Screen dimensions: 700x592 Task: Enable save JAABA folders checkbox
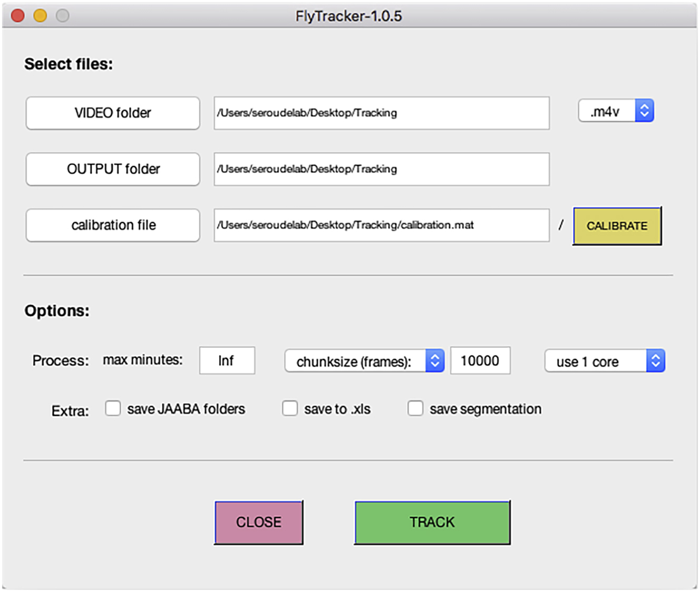(113, 409)
